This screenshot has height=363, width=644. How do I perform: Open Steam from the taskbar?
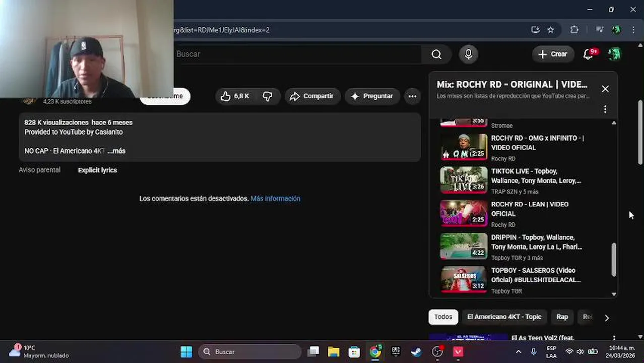pyautogui.click(x=416, y=351)
